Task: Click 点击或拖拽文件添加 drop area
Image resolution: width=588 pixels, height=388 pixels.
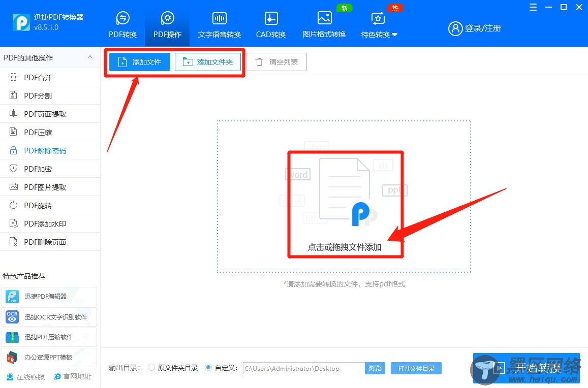Action: [x=344, y=197]
